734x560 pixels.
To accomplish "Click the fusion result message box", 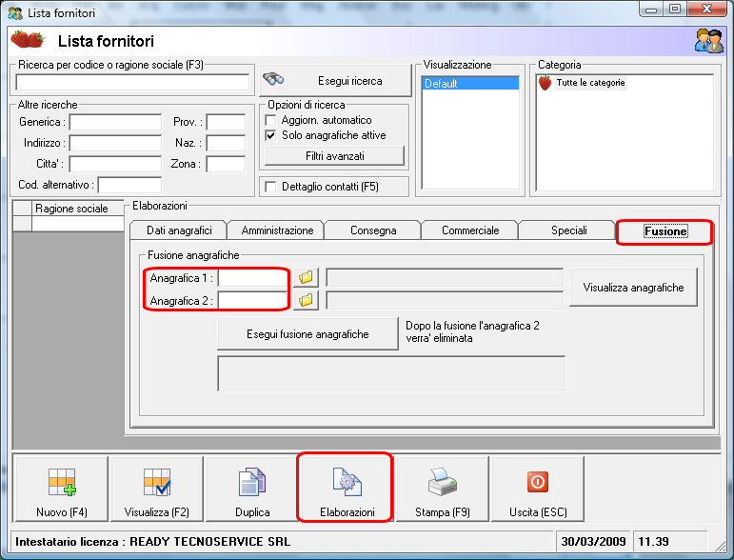I will pos(391,373).
